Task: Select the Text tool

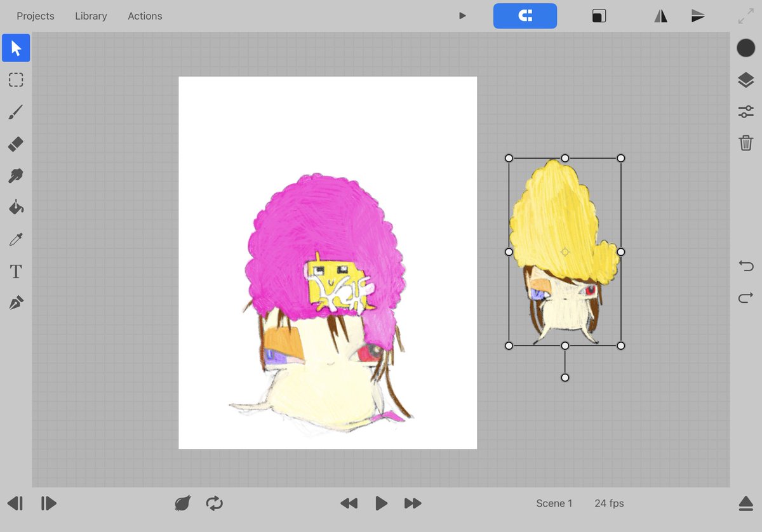Action: coord(16,272)
